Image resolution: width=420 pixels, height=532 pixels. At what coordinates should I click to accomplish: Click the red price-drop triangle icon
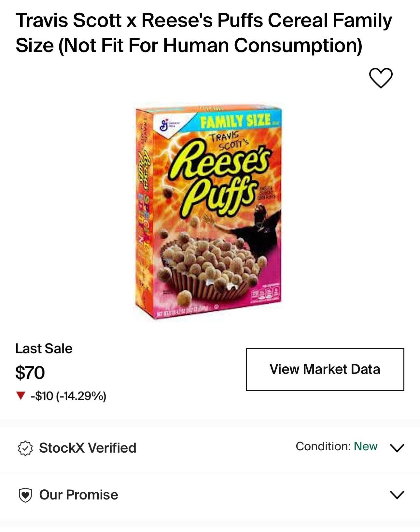point(21,396)
